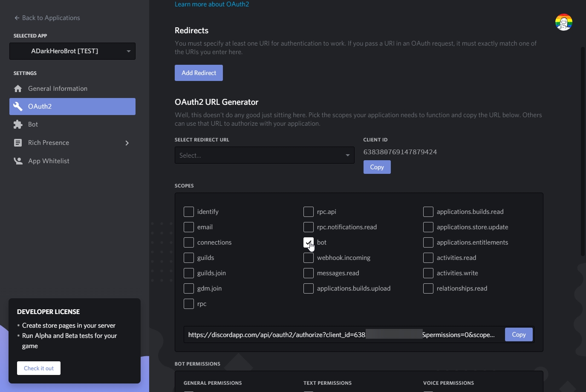Image resolution: width=586 pixels, height=392 pixels.
Task: Open the user avatar menu
Action: [563, 22]
